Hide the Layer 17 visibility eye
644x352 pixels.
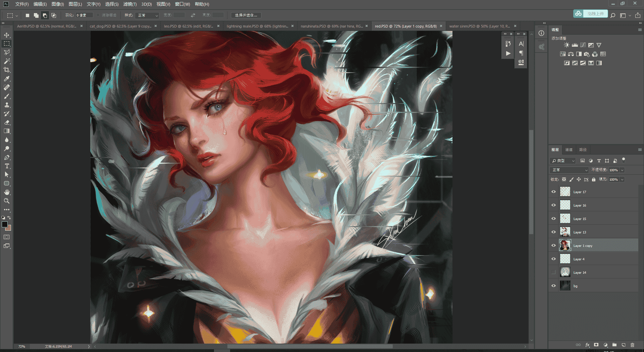[x=553, y=192]
